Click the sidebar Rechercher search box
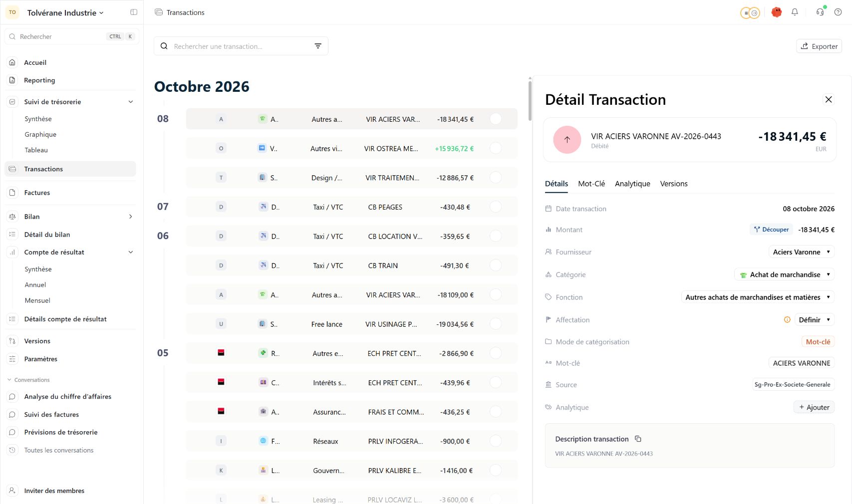The image size is (852, 504). 72,36
